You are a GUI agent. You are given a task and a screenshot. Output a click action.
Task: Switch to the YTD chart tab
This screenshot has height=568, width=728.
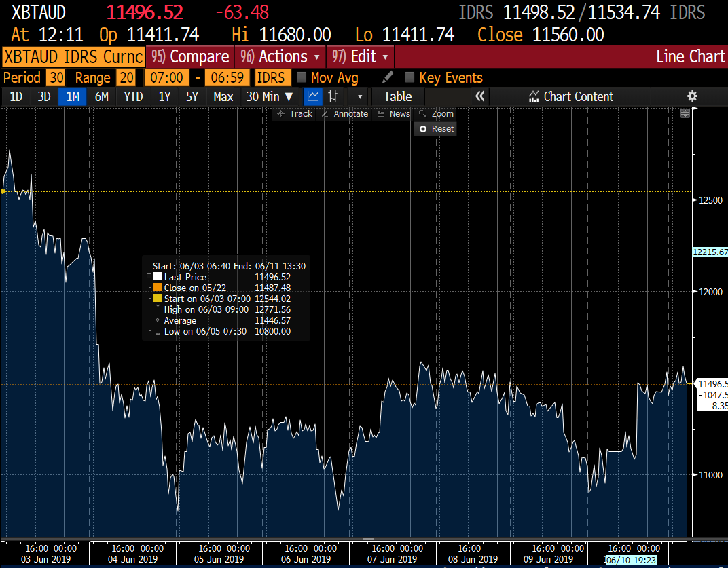pyautogui.click(x=133, y=96)
